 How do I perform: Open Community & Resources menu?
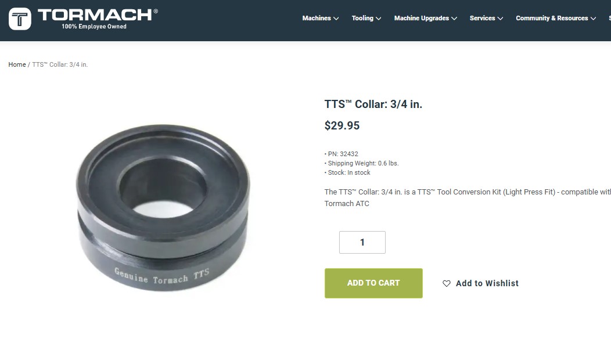[x=552, y=19]
